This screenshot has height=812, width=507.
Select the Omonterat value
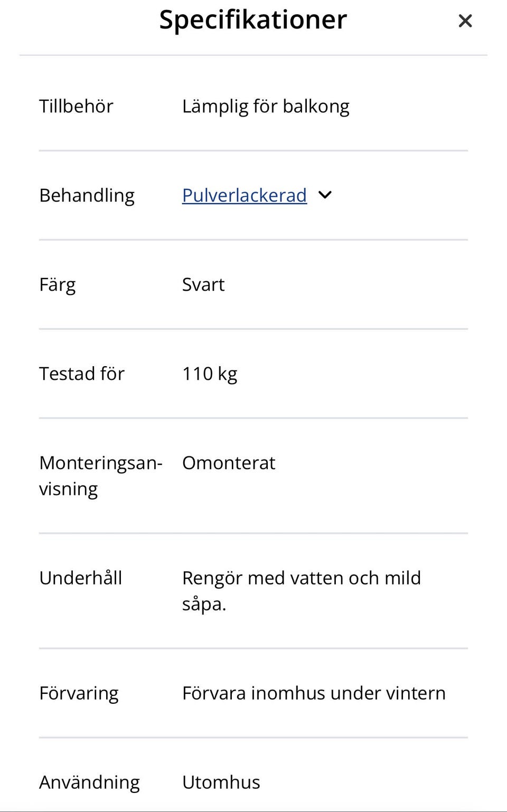click(229, 463)
